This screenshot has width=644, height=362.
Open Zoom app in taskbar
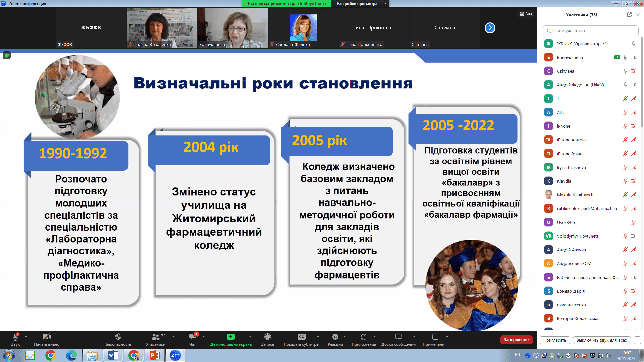(x=175, y=355)
